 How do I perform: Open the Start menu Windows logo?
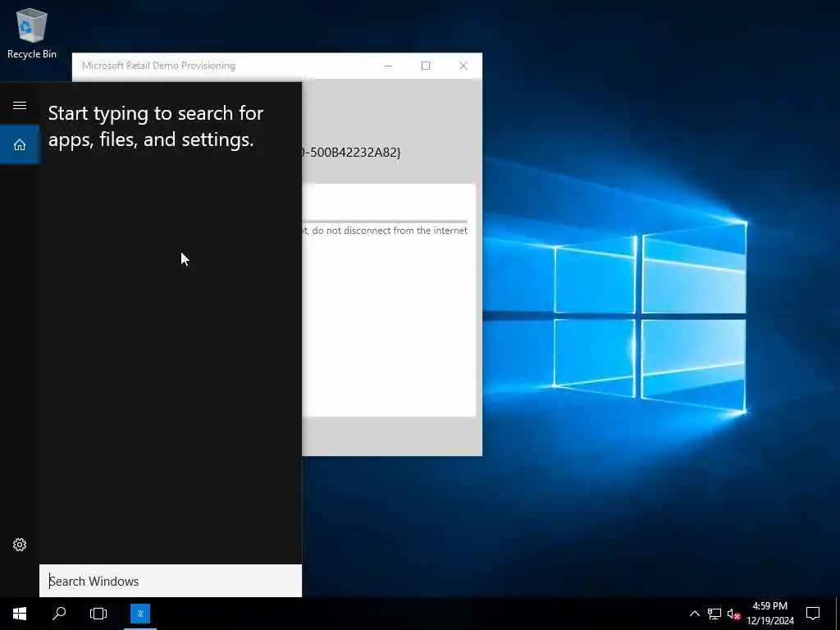[x=20, y=614]
